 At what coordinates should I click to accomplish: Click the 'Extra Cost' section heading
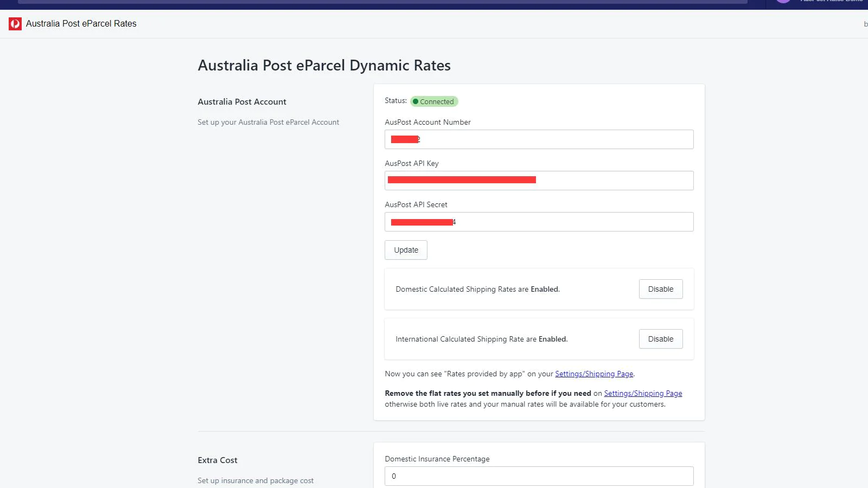[x=218, y=460]
